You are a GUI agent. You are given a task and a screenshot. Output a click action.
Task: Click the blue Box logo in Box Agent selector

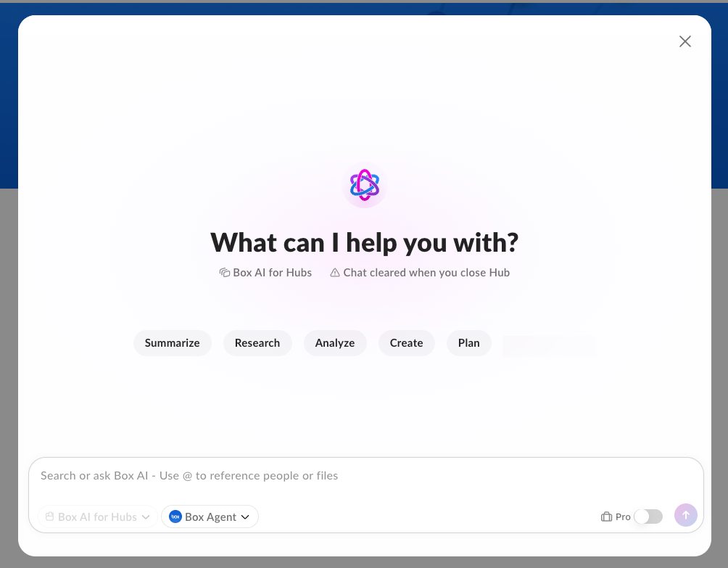tap(175, 516)
